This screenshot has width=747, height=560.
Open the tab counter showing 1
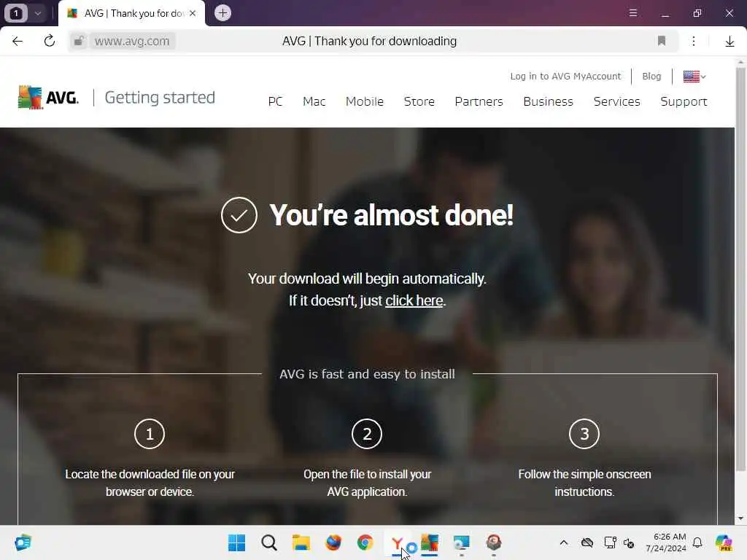pos(16,13)
